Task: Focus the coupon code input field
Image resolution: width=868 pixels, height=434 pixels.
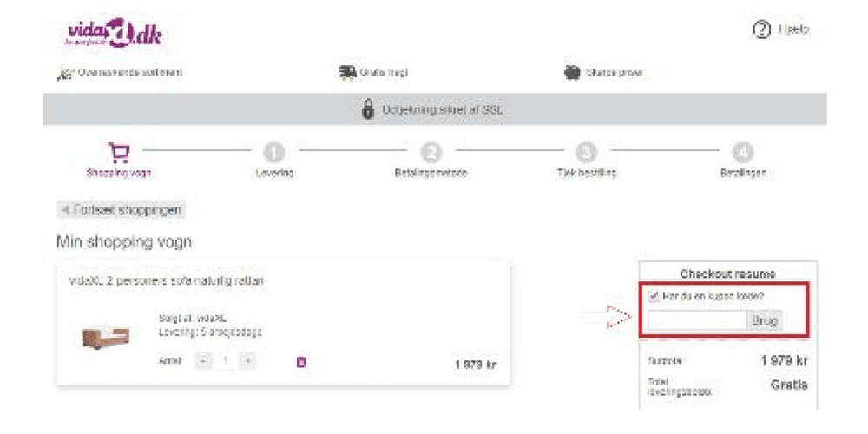Action: click(697, 320)
